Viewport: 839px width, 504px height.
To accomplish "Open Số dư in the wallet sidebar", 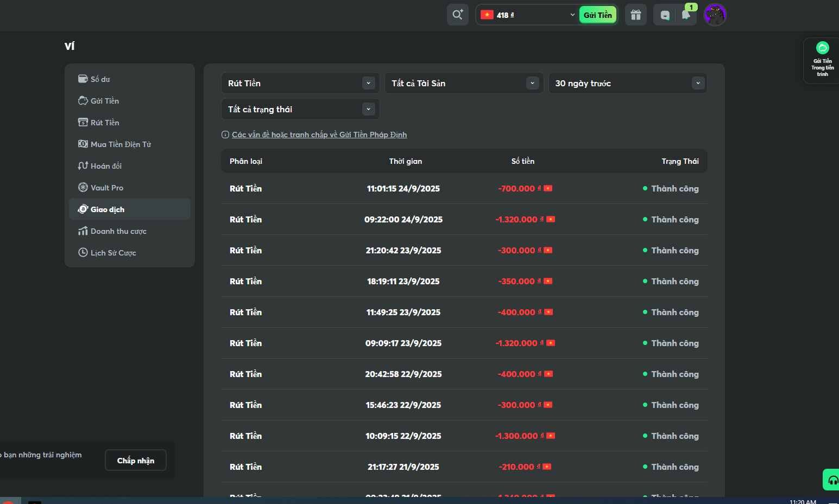I will tap(100, 79).
